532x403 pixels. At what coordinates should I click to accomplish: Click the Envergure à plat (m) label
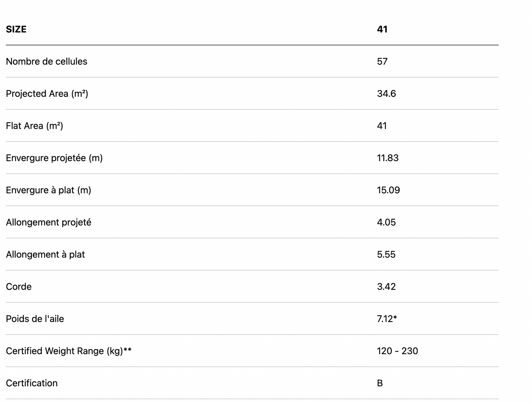pyautogui.click(x=49, y=190)
